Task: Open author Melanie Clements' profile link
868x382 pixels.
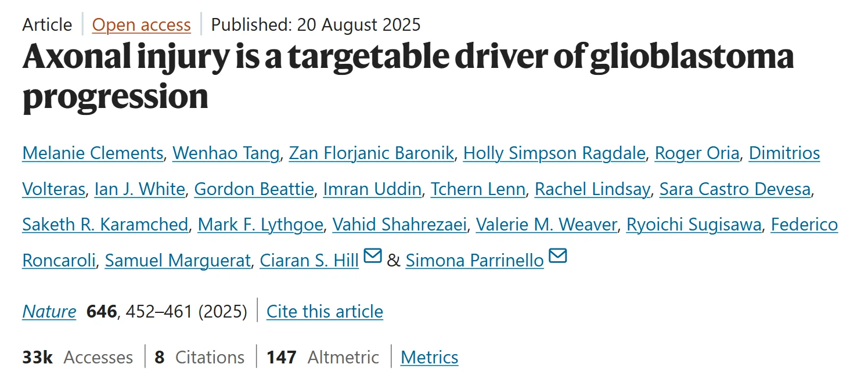Action: (93, 153)
